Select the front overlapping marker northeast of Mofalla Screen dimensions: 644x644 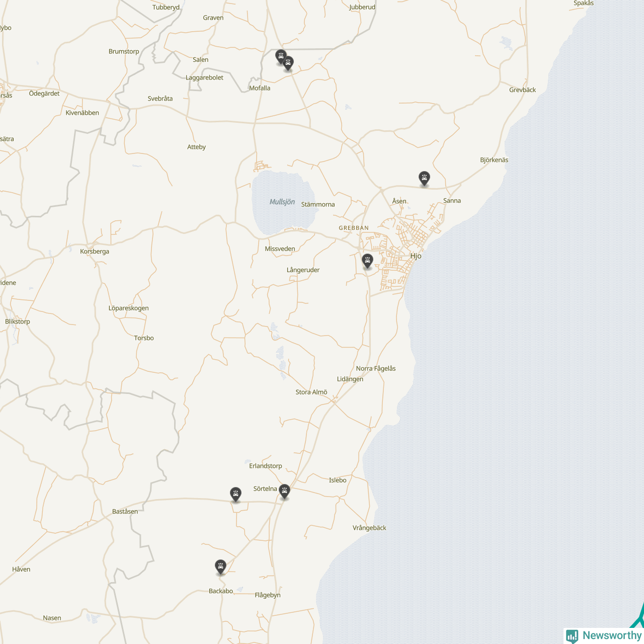[288, 63]
